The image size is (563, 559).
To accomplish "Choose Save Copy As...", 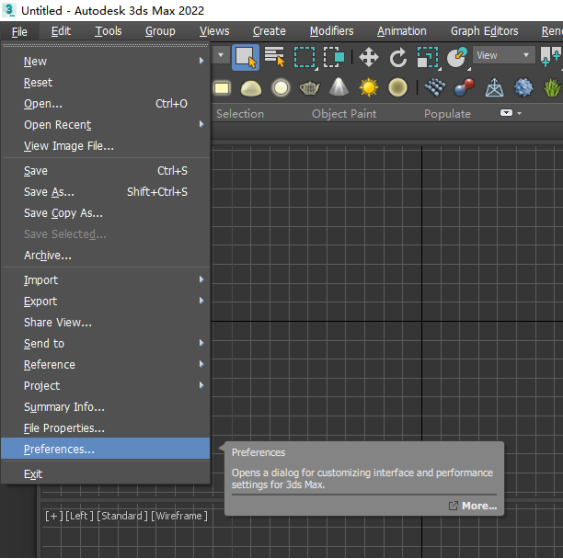I will (x=106, y=213).
